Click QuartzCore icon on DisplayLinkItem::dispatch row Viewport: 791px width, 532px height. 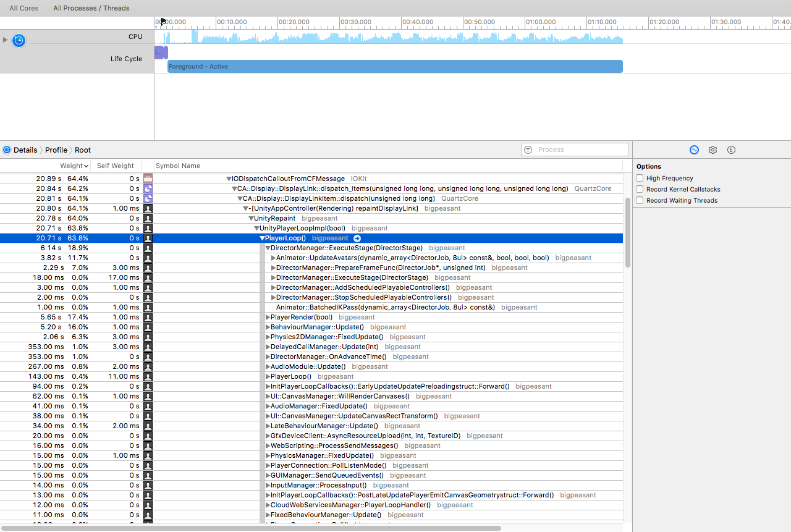(x=148, y=198)
